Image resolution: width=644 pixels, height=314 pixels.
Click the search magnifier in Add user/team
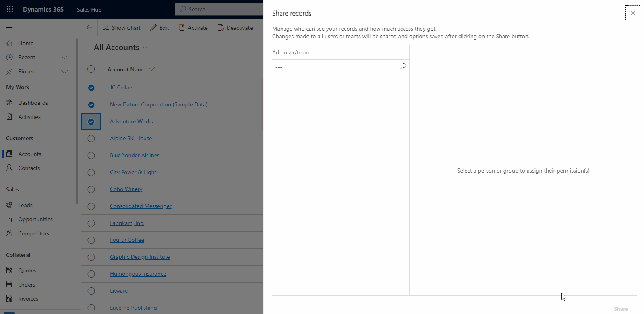402,67
